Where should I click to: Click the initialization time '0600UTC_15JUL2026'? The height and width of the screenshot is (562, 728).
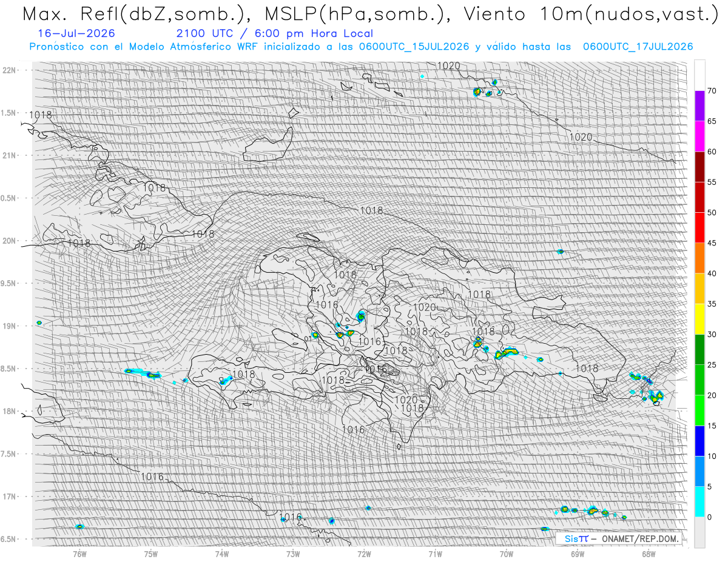coord(413,47)
